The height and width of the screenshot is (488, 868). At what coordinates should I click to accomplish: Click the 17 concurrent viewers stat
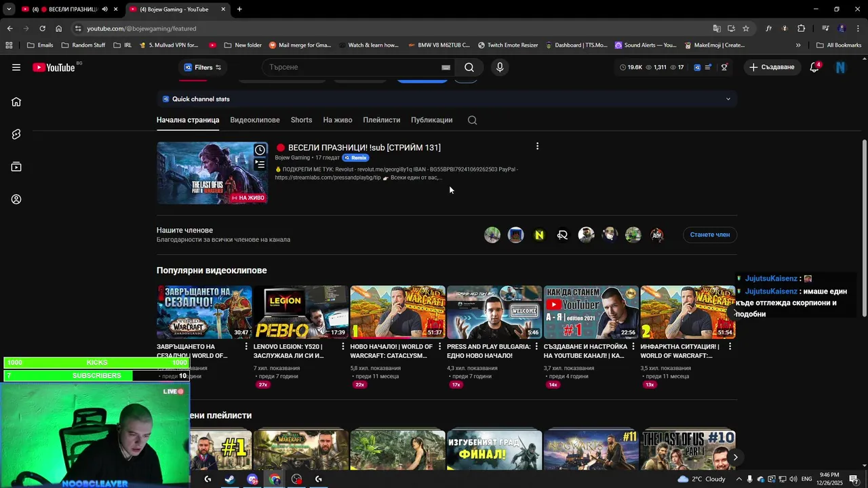(677, 67)
